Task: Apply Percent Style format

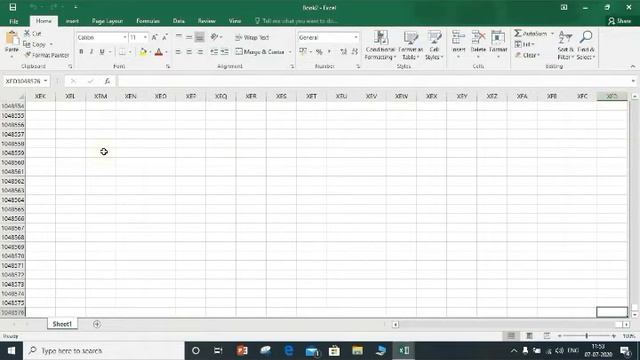Action: coord(319,52)
